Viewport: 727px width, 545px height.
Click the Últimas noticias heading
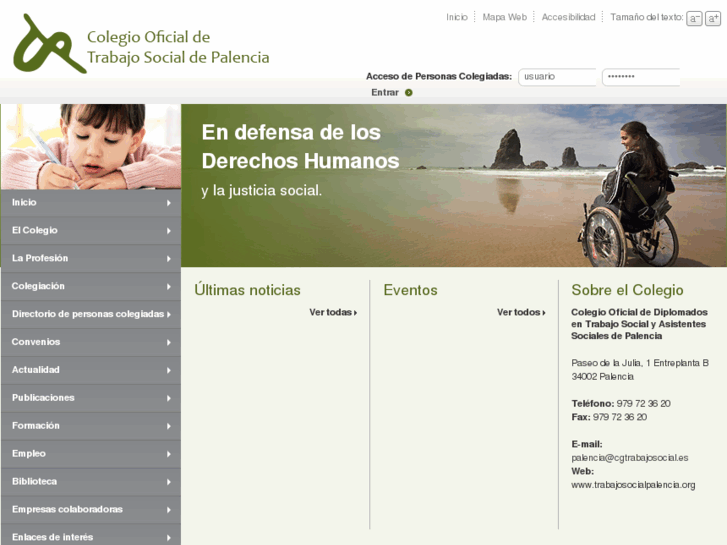(247, 290)
